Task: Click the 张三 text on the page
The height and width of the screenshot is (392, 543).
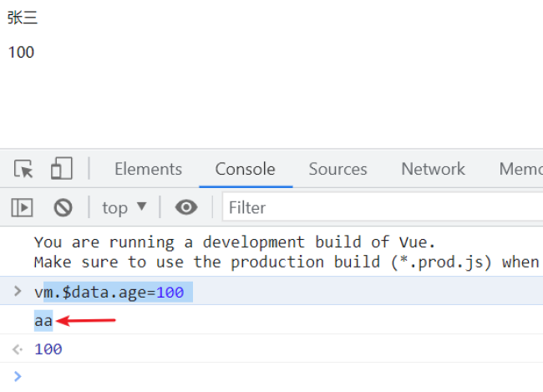Action: pos(23,18)
